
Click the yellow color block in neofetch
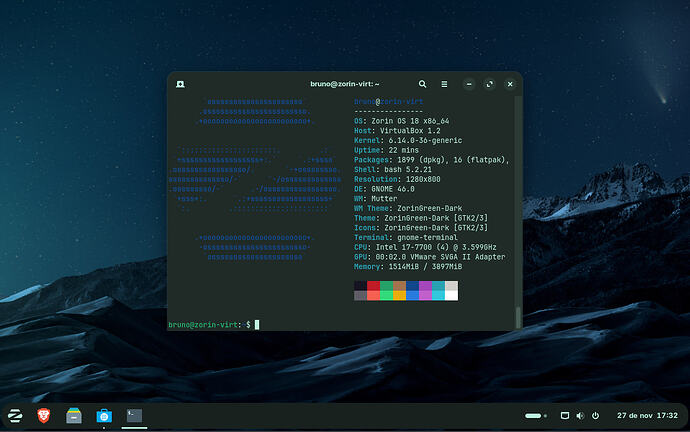coord(399,295)
